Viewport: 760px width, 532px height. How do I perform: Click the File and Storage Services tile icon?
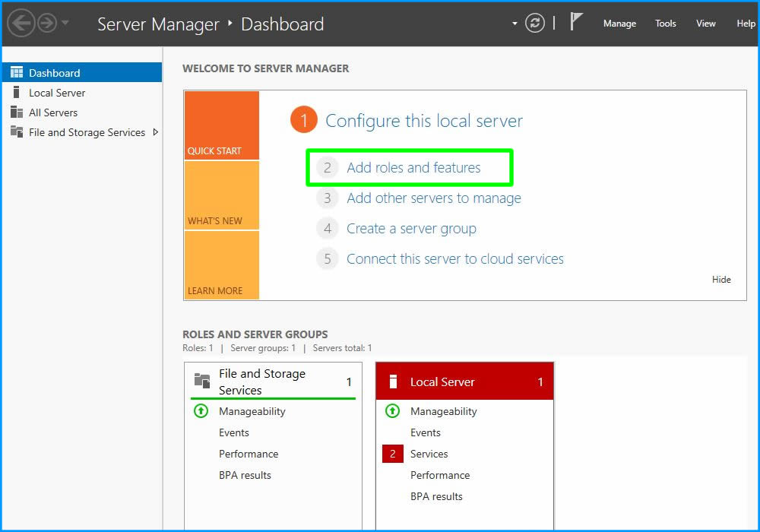tap(202, 381)
